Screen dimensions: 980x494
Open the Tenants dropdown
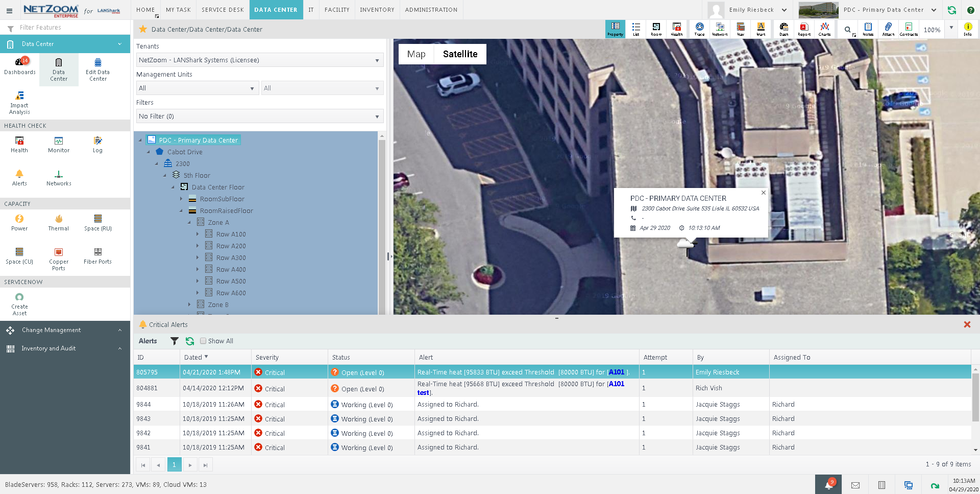tap(260, 60)
